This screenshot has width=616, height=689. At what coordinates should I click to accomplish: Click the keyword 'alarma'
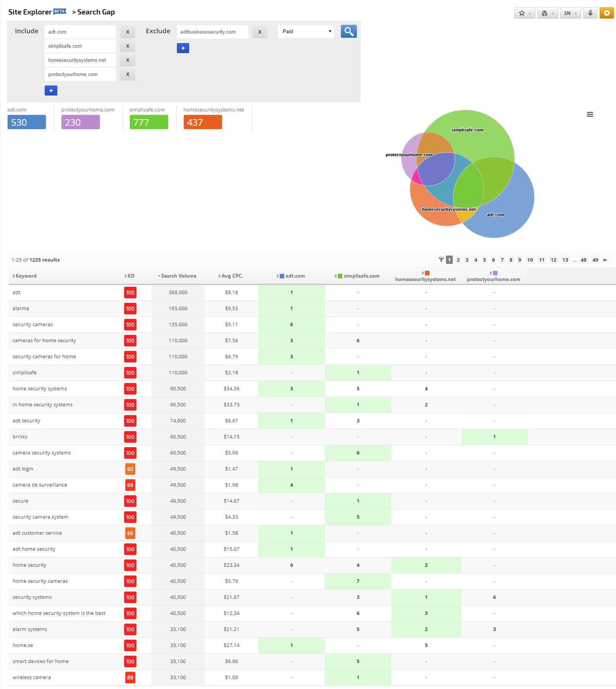click(x=21, y=309)
